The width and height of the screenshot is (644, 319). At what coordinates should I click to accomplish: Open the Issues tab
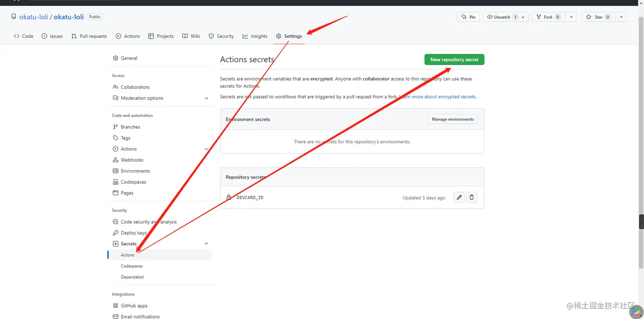pos(52,36)
